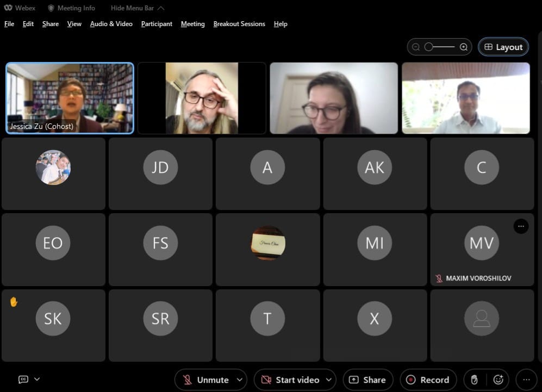Open the Layout button
Screen dimensions: 542x392
pos(503,47)
